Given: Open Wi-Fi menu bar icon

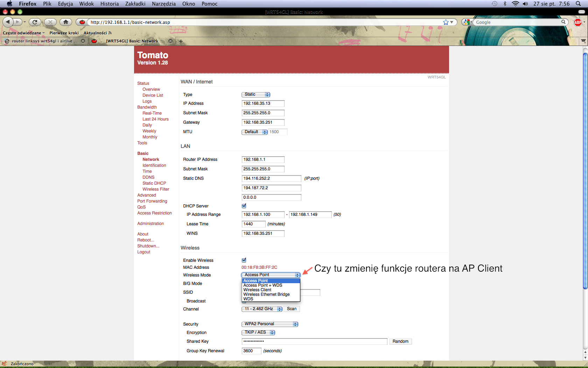Looking at the screenshot, I should (x=515, y=4).
